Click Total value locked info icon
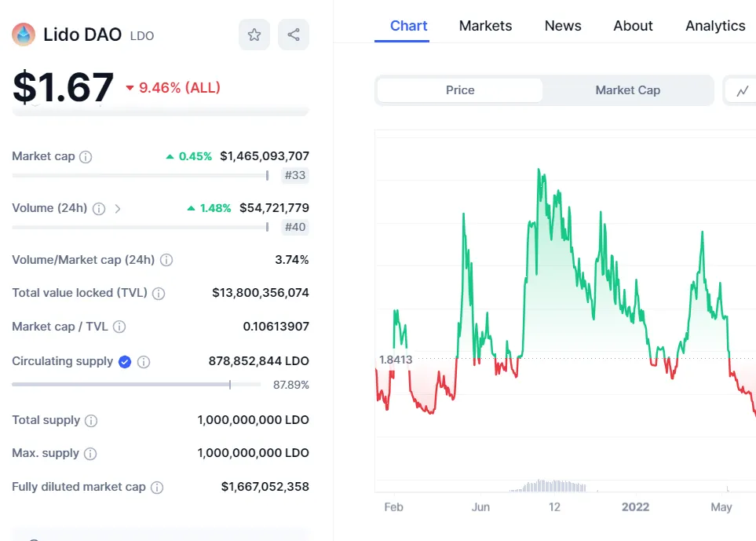756x541 pixels. click(x=159, y=294)
